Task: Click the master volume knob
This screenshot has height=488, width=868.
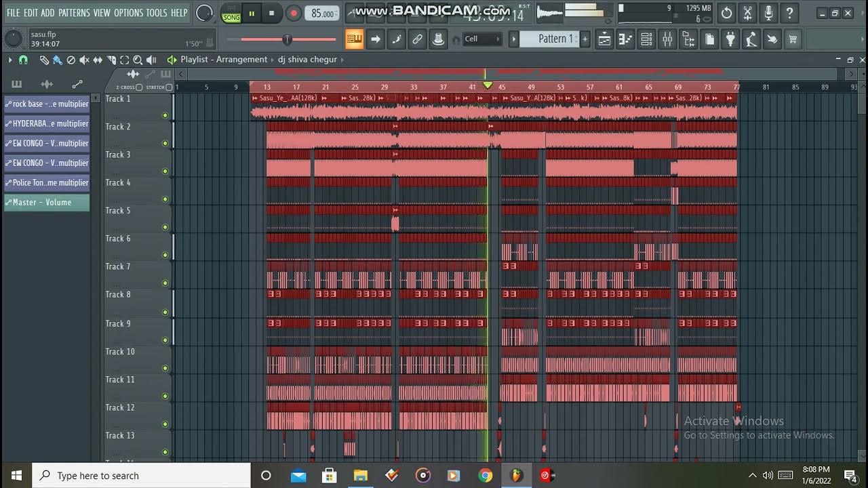Action: pyautogui.click(x=204, y=13)
